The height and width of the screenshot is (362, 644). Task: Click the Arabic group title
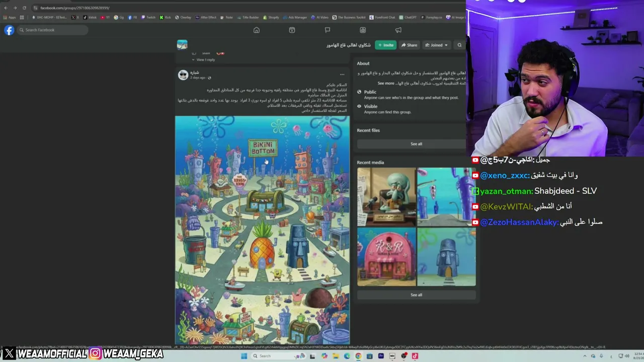pyautogui.click(x=348, y=45)
